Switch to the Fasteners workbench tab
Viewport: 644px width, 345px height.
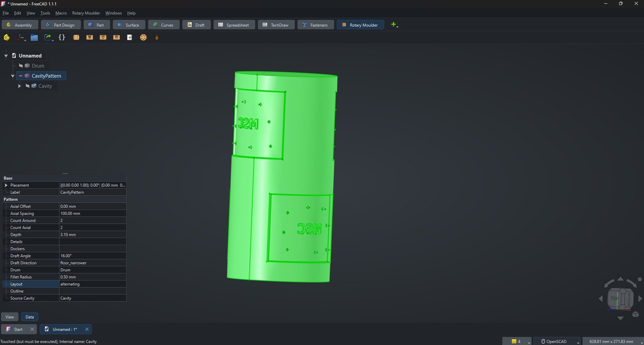316,25
